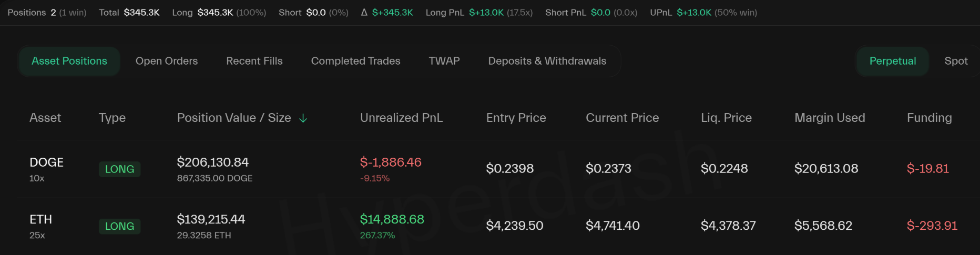Viewport: 980px width, 255px height.
Task: Click the Liq. Price column header
Action: [x=726, y=118]
